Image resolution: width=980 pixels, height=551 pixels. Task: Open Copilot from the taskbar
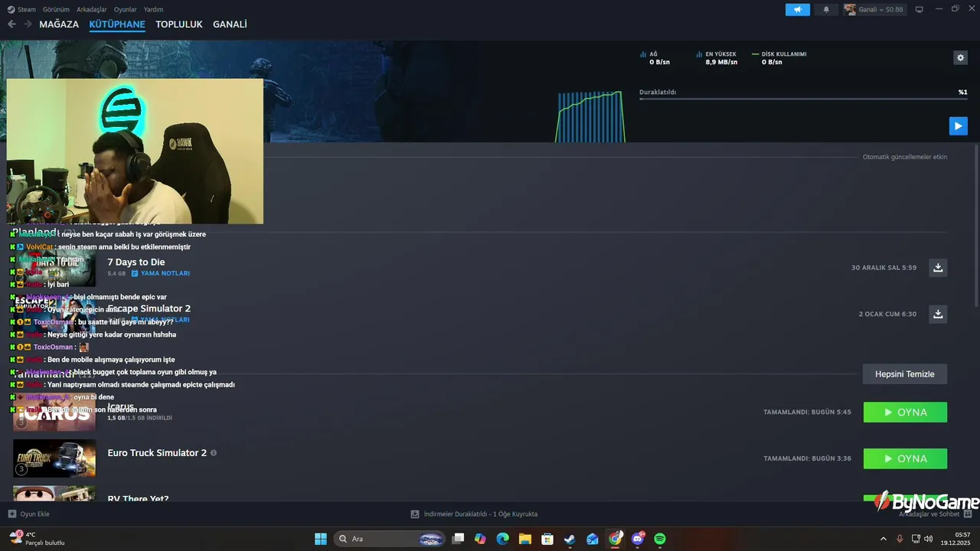tap(480, 539)
